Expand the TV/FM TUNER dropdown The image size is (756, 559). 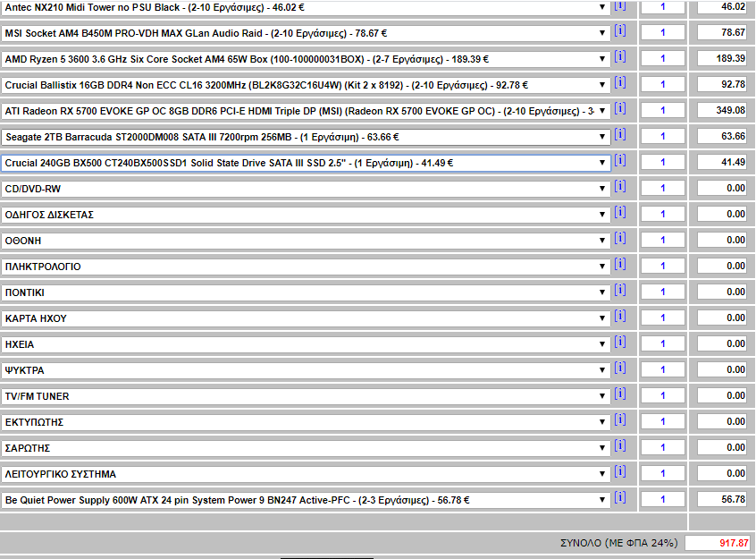[x=306, y=397]
